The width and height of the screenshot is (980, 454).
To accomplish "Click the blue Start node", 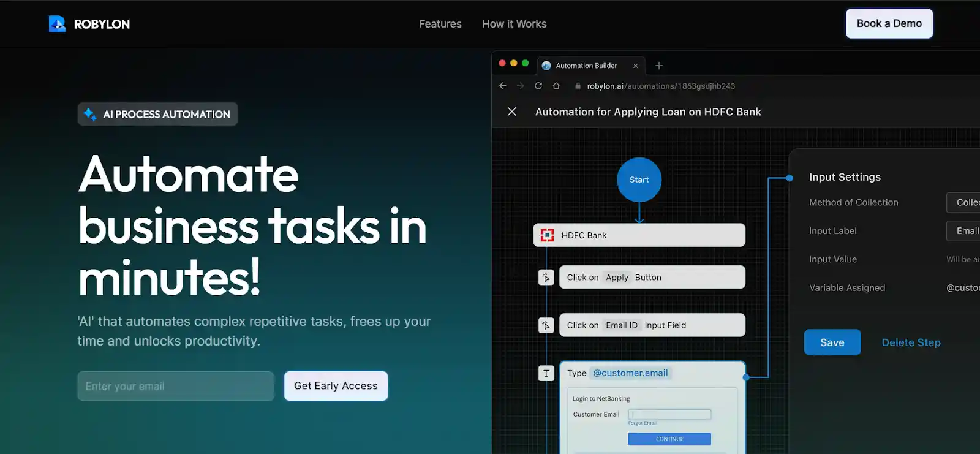I will [x=639, y=180].
